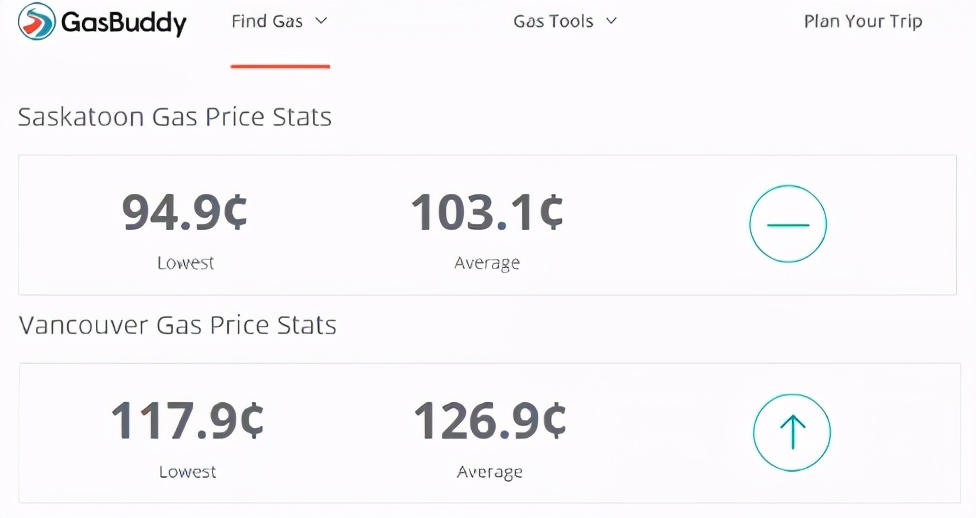Click the Lowest label under 94.9¢
Image resolution: width=976 pixels, height=518 pixels.
pos(185,263)
